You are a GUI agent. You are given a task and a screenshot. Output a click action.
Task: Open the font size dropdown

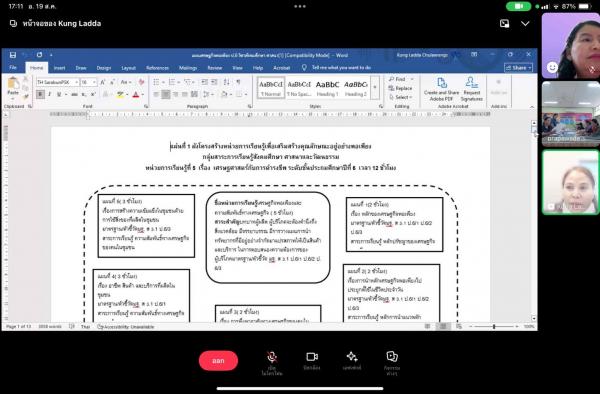tap(88, 82)
